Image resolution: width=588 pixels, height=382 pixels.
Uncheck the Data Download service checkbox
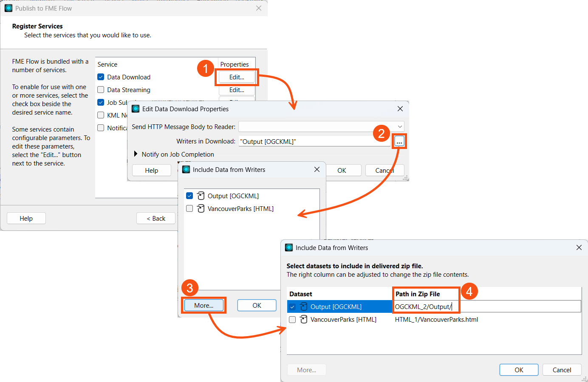coord(101,77)
